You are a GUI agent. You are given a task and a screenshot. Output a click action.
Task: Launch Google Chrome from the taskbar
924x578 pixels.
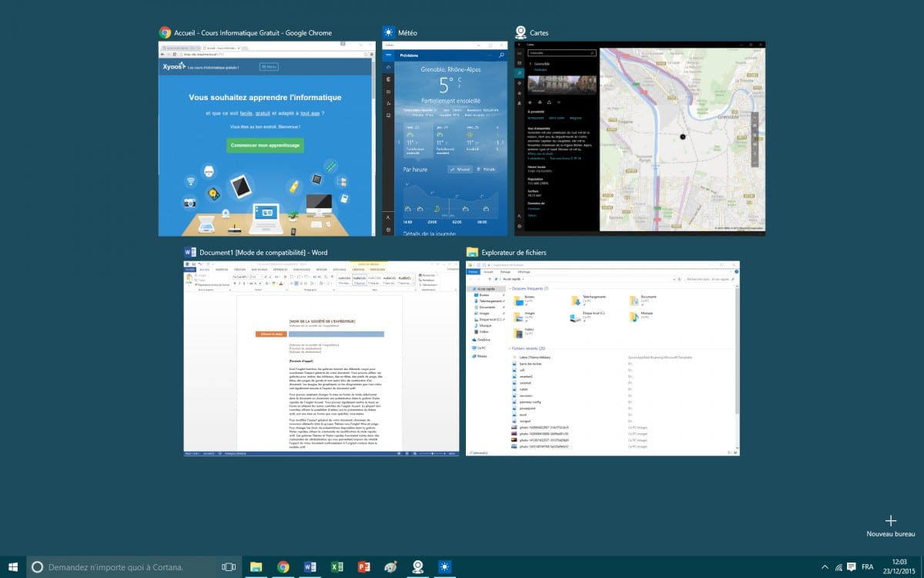tap(283, 566)
